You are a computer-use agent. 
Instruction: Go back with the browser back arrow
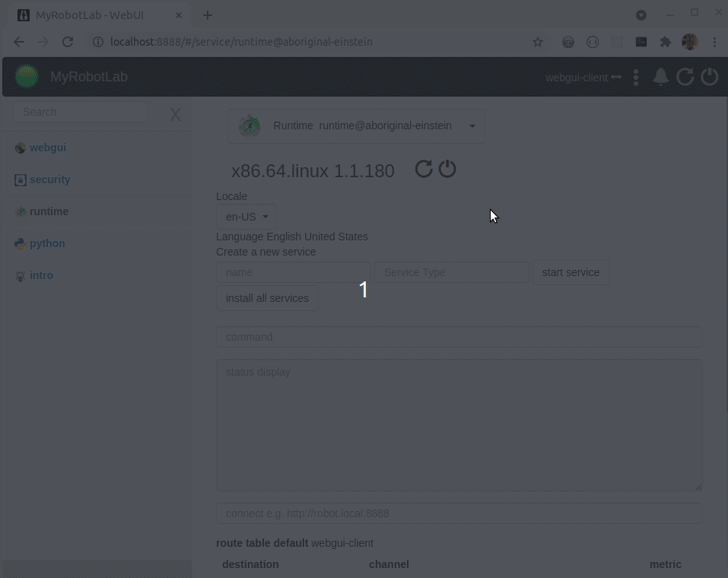click(x=19, y=43)
